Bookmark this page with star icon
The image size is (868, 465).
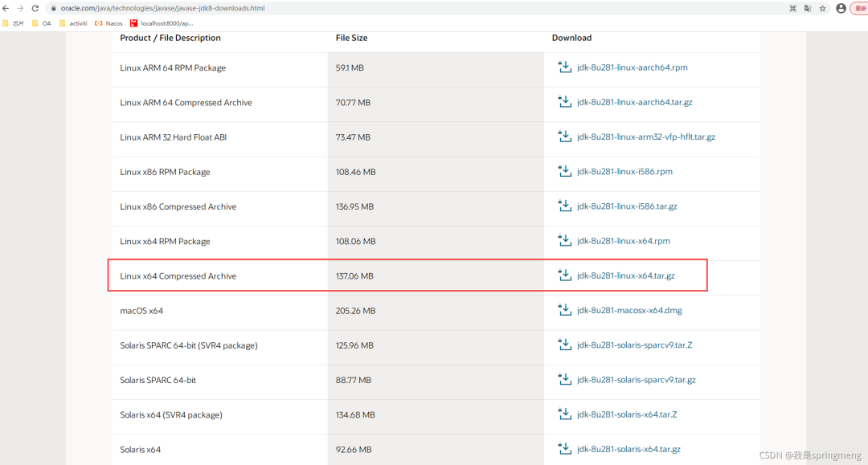tap(823, 8)
